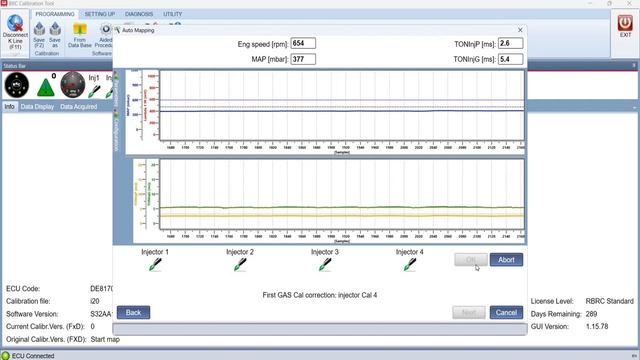Click the 'Current Calibr.Vers. (FxD):' label

[45, 327]
